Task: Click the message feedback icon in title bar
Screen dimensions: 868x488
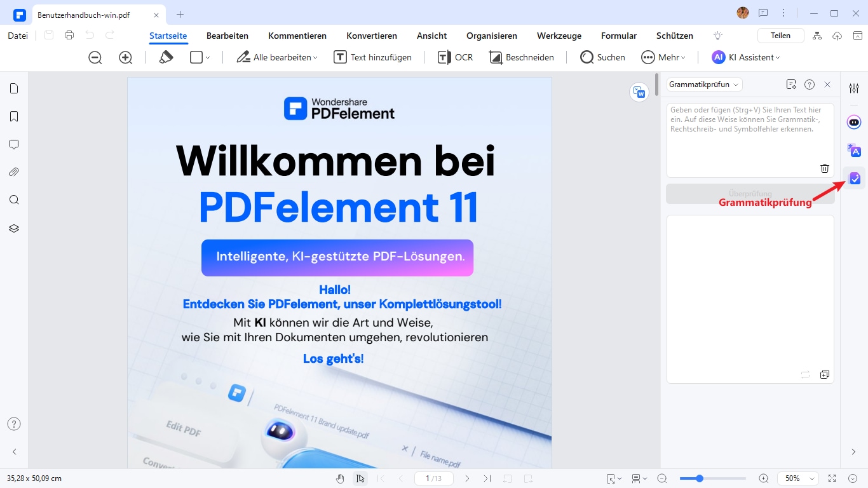Action: pyautogui.click(x=763, y=13)
